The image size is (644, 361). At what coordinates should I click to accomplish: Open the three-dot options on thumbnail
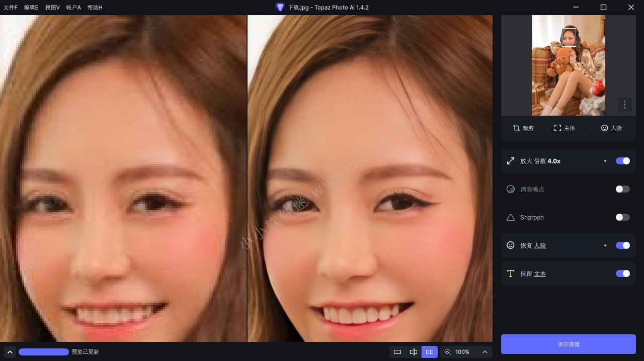624,105
